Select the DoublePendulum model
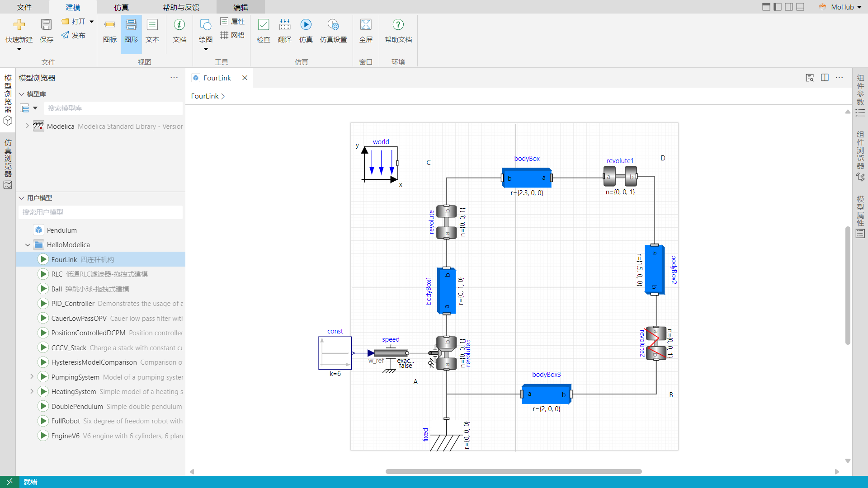The image size is (868, 488). [x=100, y=406]
